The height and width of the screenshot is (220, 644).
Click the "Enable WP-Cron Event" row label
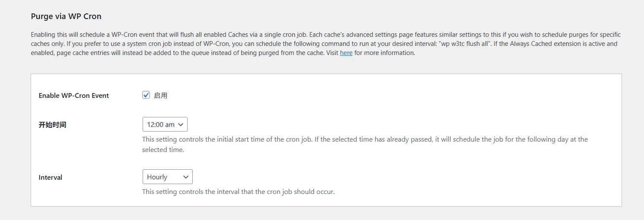[73, 96]
